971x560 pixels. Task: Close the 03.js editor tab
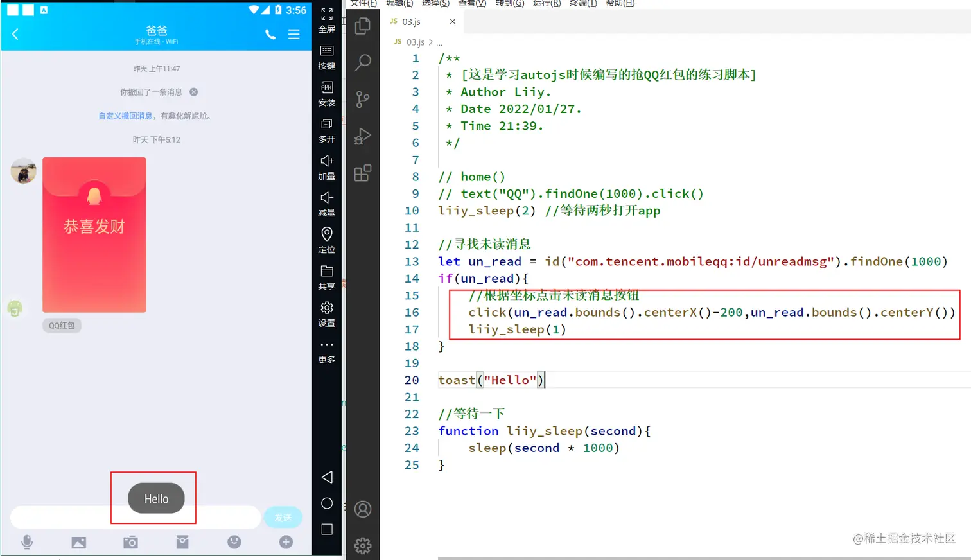click(453, 22)
